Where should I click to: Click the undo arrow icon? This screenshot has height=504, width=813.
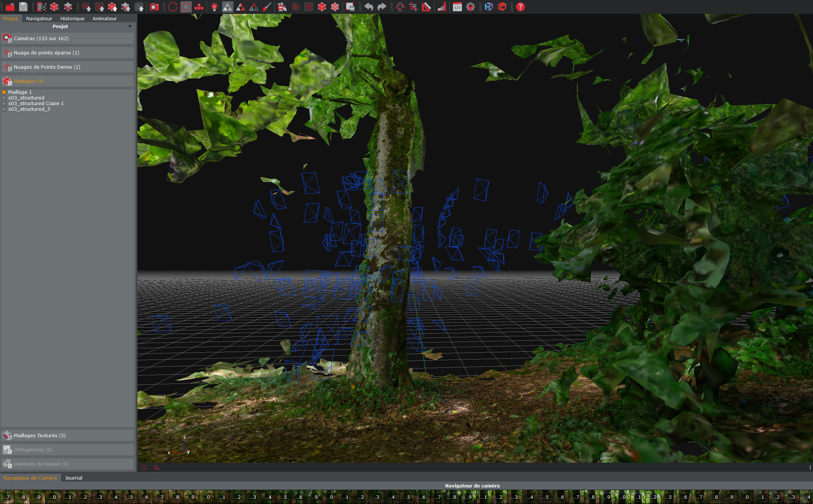coord(369,7)
